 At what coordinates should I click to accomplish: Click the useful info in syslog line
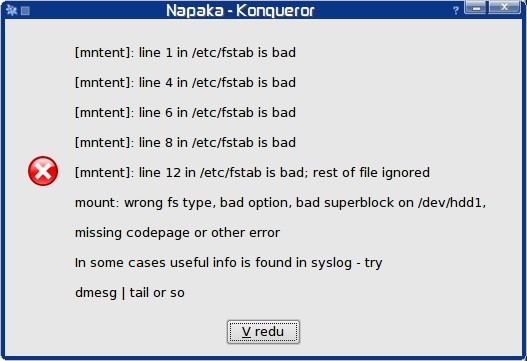229,263
